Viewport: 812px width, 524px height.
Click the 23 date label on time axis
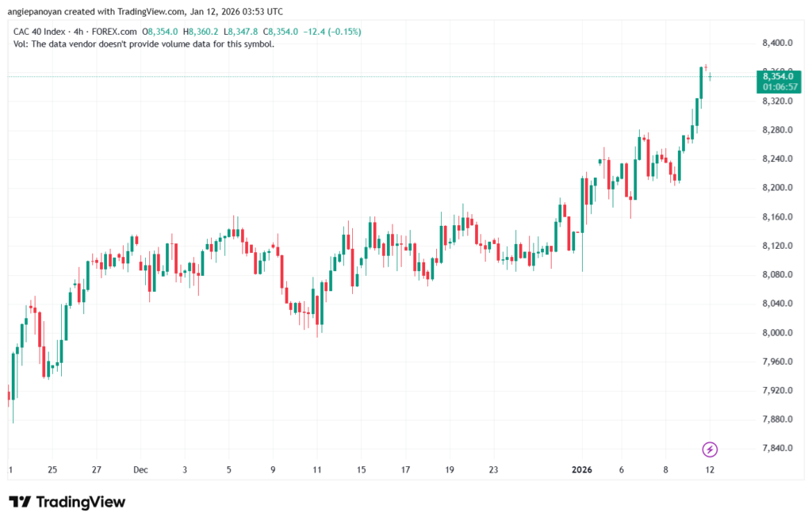tap(494, 469)
